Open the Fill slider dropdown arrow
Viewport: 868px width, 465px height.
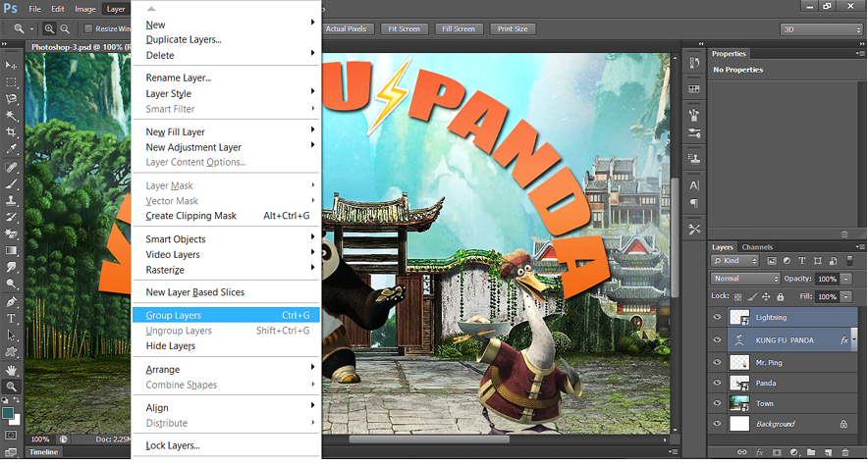pyautogui.click(x=846, y=297)
